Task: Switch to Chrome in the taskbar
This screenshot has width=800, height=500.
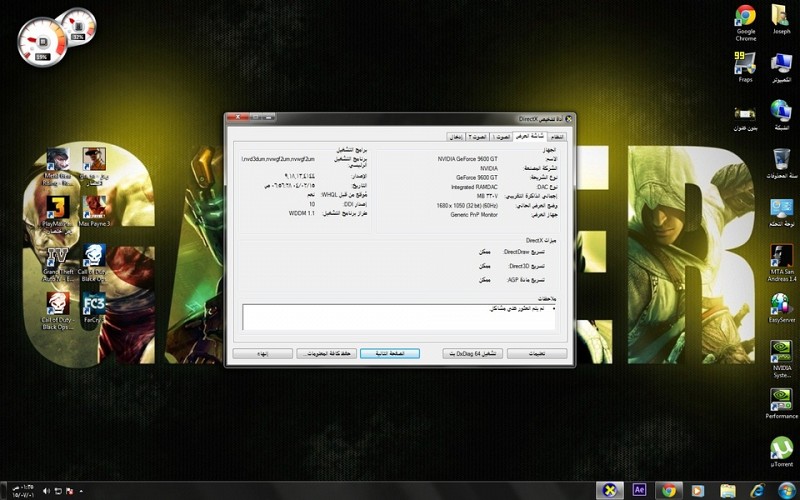Action: pos(669,490)
